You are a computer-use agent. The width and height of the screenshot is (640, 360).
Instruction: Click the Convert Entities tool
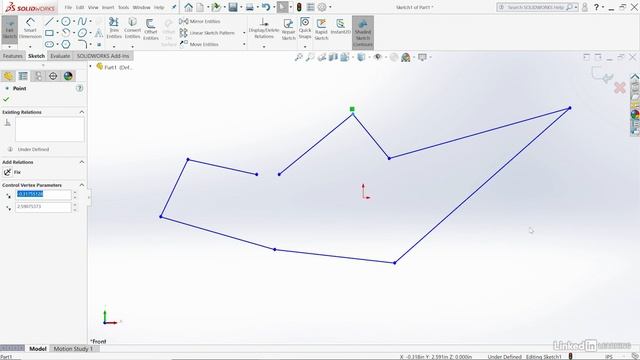(132, 29)
